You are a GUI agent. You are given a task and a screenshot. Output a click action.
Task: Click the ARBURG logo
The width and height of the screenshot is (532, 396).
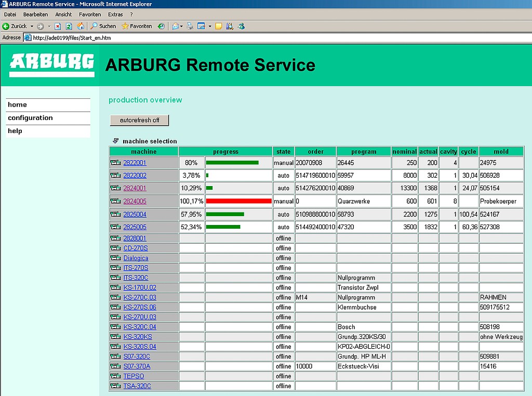51,65
